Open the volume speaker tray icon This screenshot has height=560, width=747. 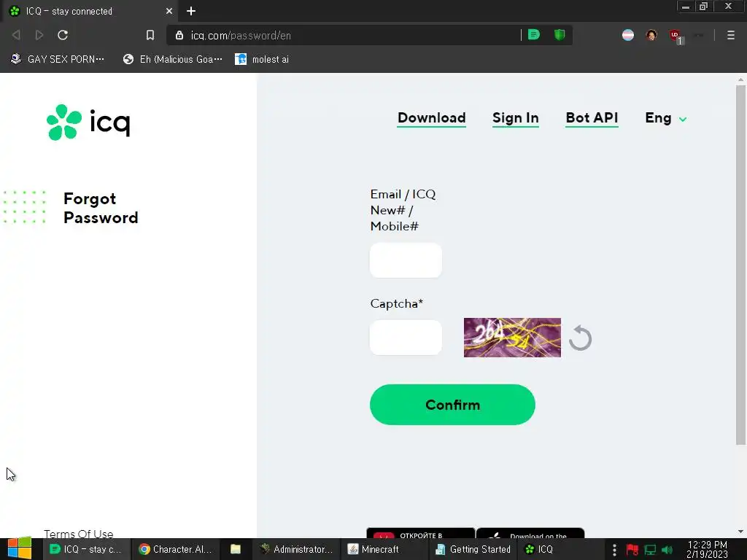(667, 550)
